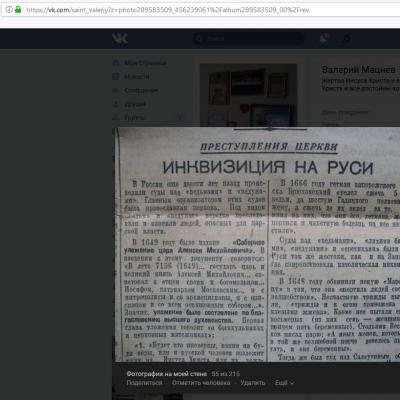Click "Поделиться" under the photo
The height and width of the screenshot is (400, 400).
pos(144,383)
